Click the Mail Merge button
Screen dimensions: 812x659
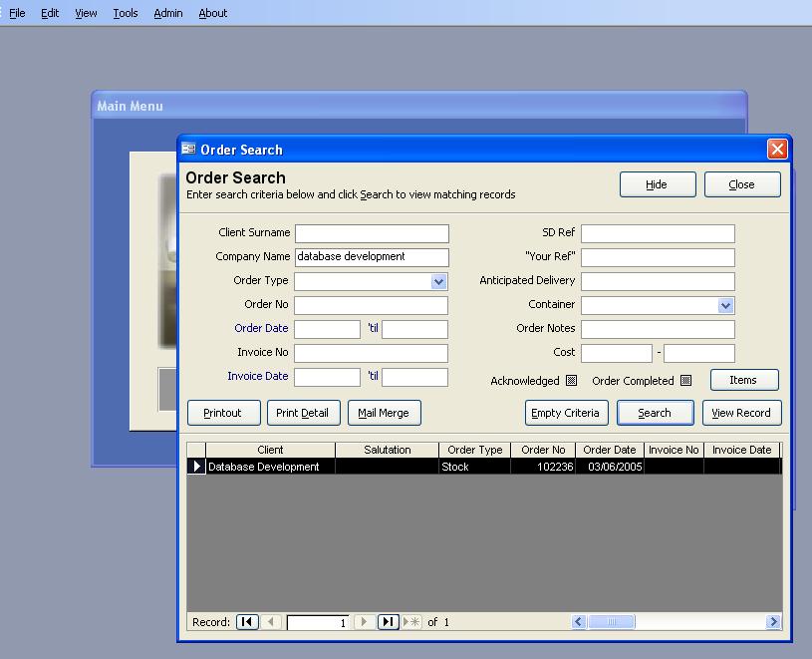(385, 413)
